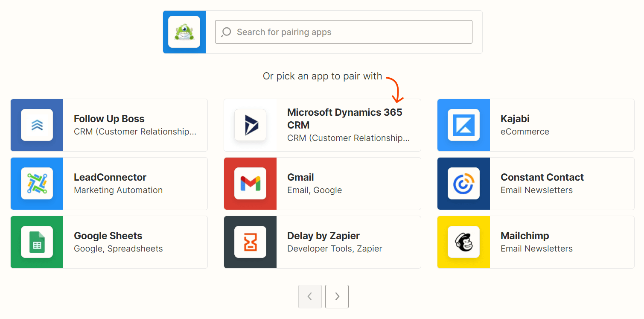Open the Gmail pairing card
This screenshot has width=644, height=319.
(x=322, y=184)
